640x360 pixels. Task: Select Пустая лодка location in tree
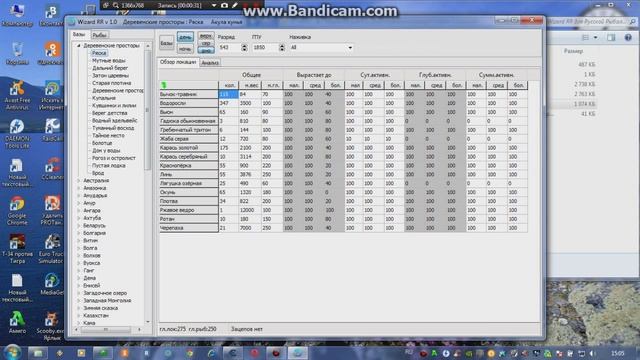(x=109, y=165)
